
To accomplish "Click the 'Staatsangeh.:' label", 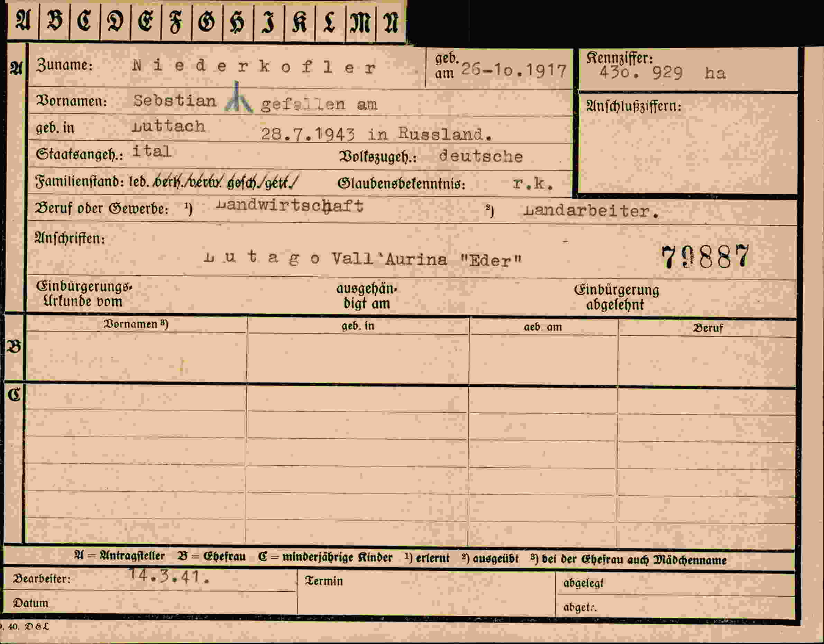I will [x=80, y=154].
